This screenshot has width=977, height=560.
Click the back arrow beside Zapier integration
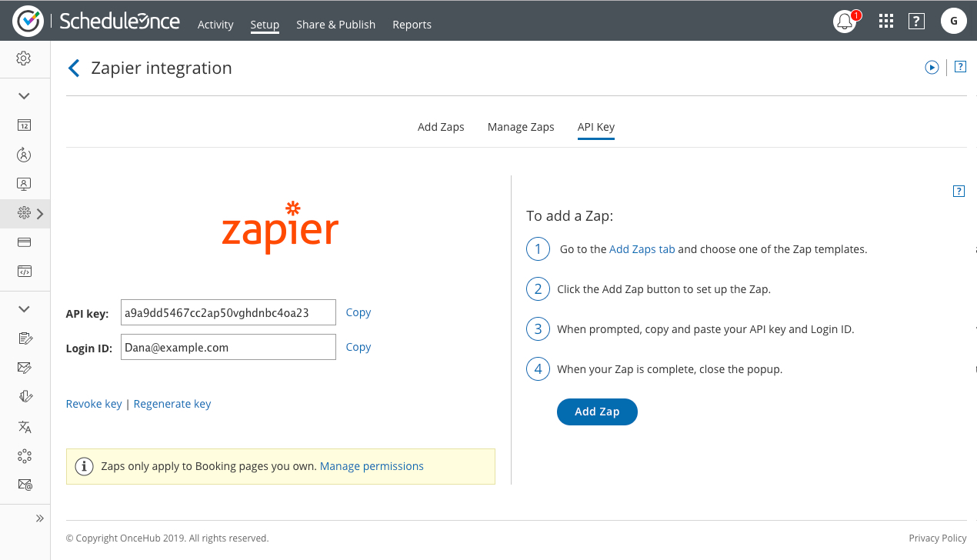74,68
